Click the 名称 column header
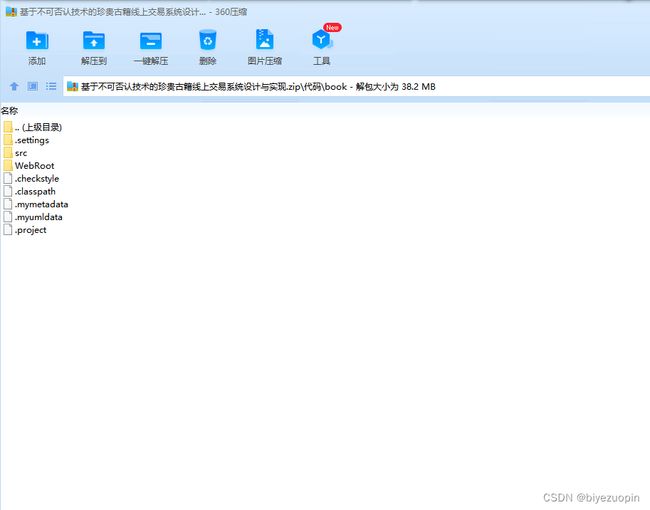Viewport: 650px width, 510px height. [x=10, y=111]
